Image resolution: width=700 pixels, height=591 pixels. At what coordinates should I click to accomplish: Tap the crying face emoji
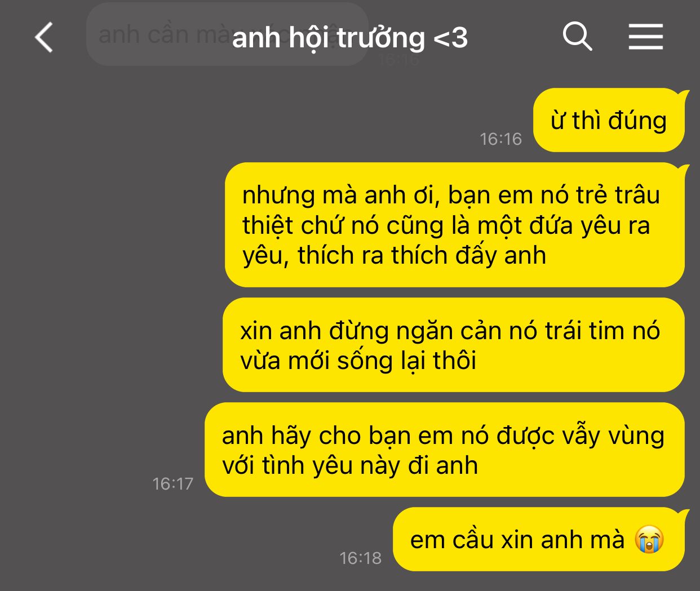pos(649,540)
